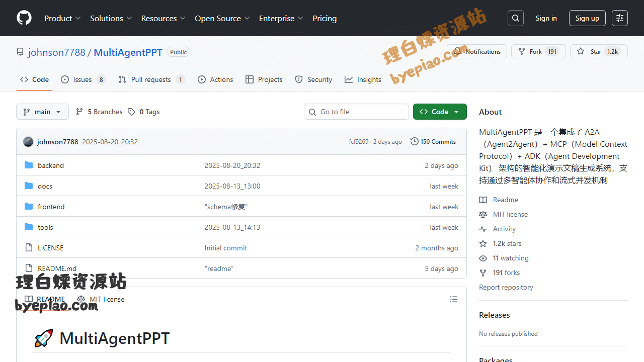Open the Releases heading link
This screenshot has height=362, width=644.
(495, 315)
